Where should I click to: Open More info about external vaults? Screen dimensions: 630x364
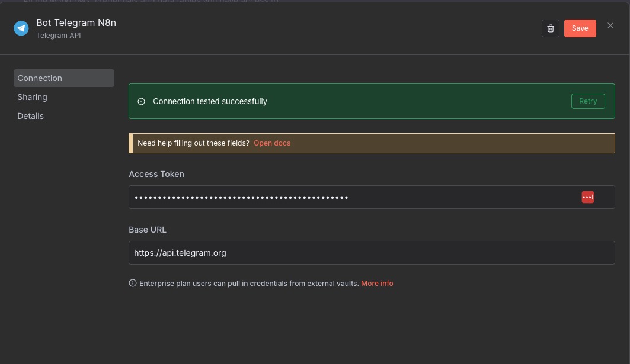377,284
